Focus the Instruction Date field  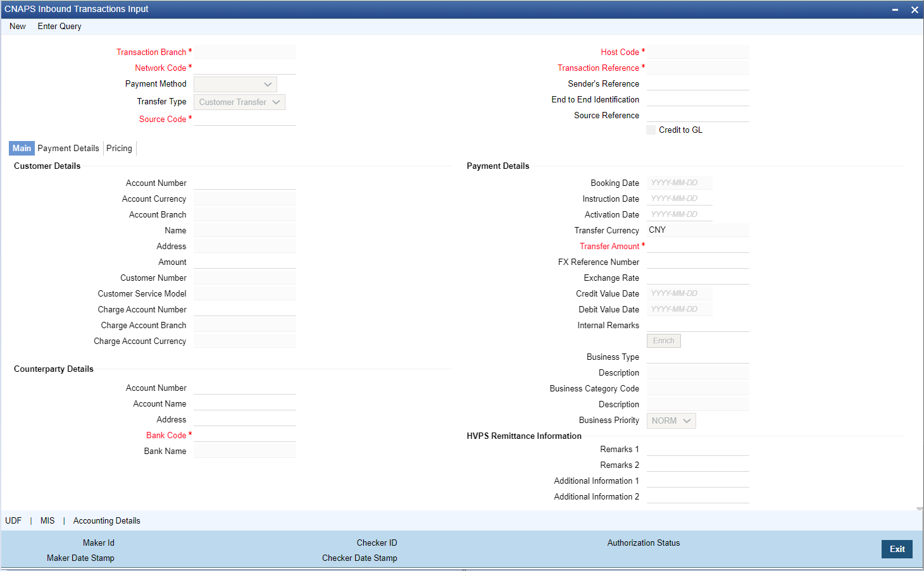(680, 199)
